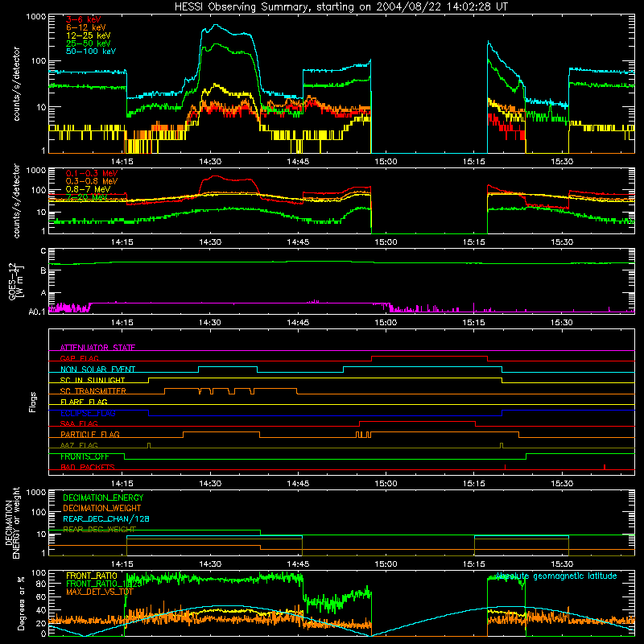Select the AAZ_FLAG label
The image size is (644, 644).
[x=79, y=445]
